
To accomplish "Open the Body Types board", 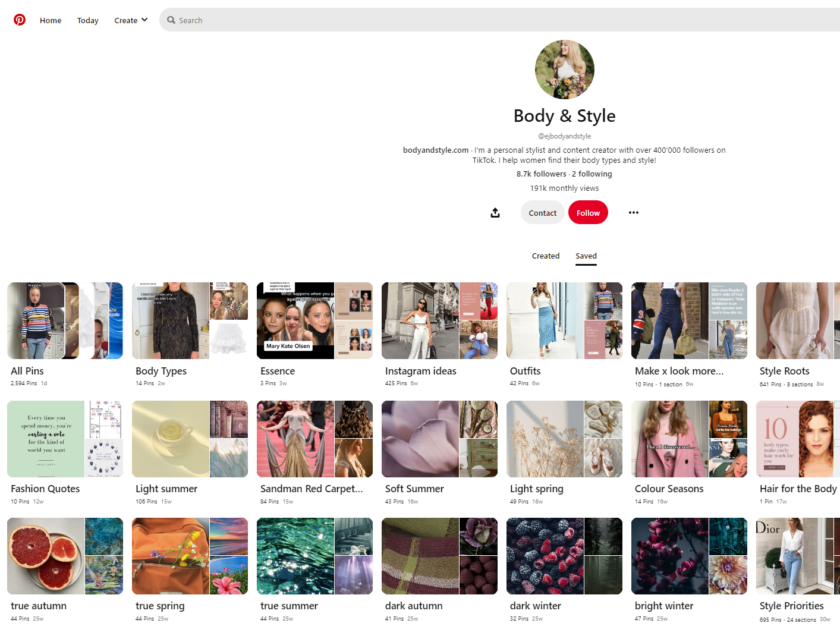I will tap(190, 320).
